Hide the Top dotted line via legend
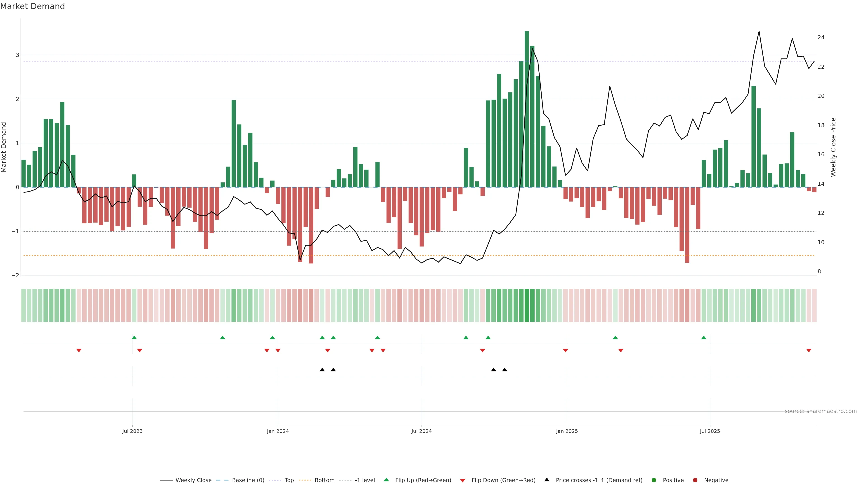This screenshot has width=868, height=488. point(289,480)
